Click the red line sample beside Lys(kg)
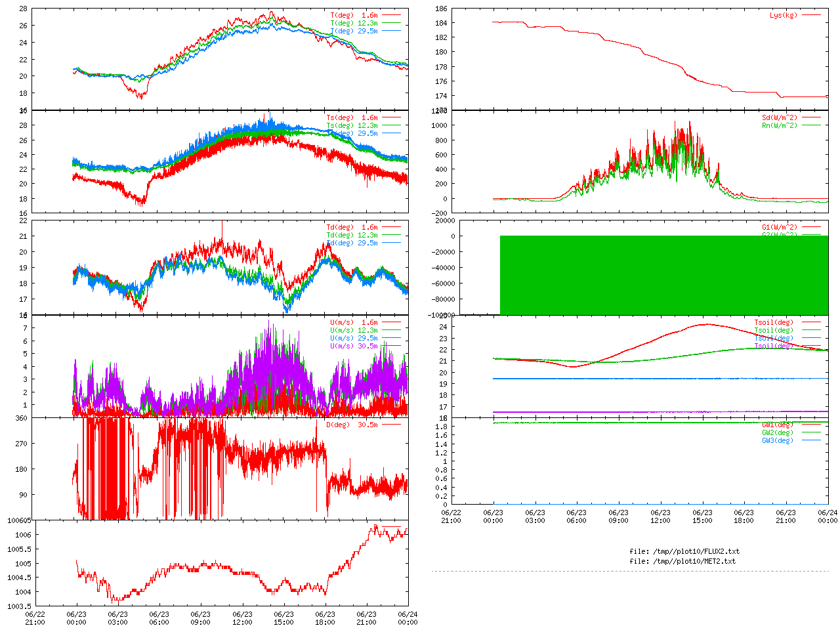This screenshot has width=840, height=630. pyautogui.click(x=811, y=15)
